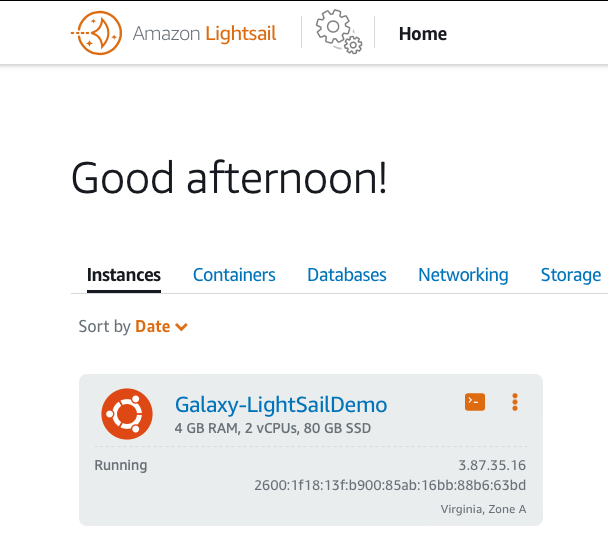The width and height of the screenshot is (608, 560).
Task: Click the Ubuntu logo on the instance card
Action: tap(127, 414)
